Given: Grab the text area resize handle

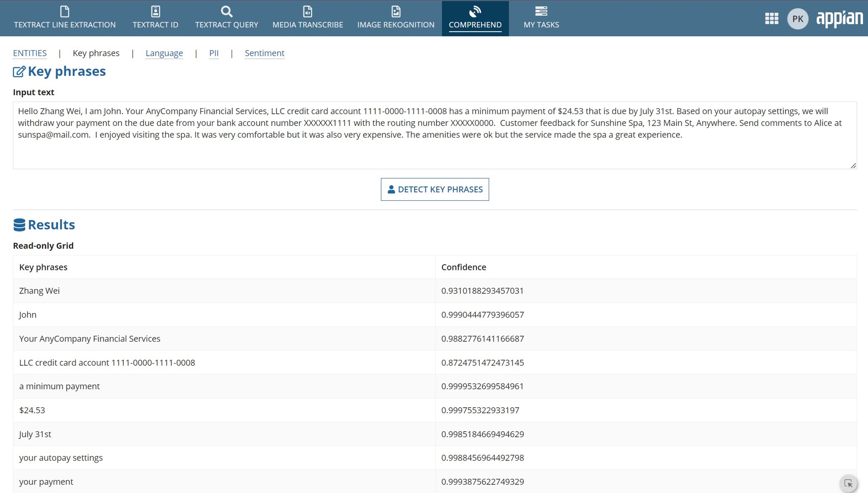Looking at the screenshot, I should click(x=853, y=166).
